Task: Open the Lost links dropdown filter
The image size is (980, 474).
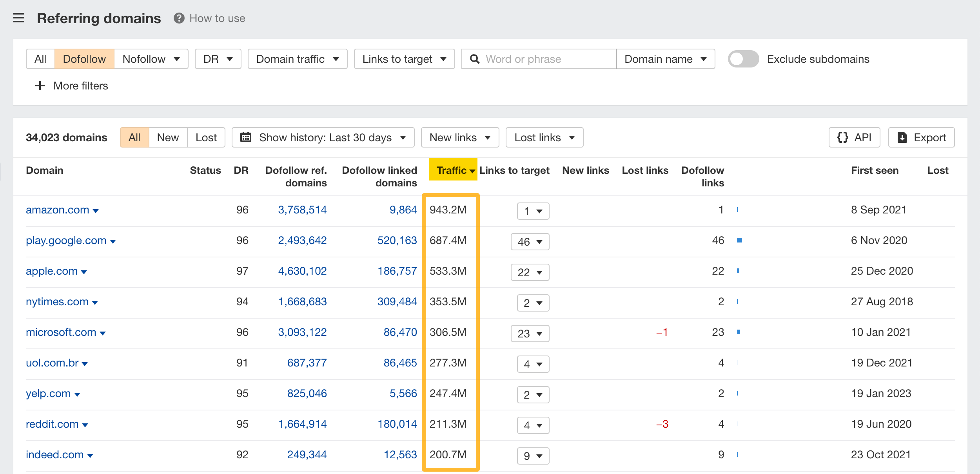Action: (x=544, y=137)
